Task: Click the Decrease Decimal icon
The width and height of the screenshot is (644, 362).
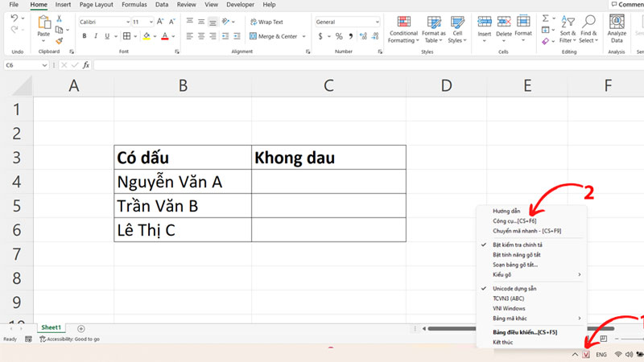Action: click(x=375, y=36)
